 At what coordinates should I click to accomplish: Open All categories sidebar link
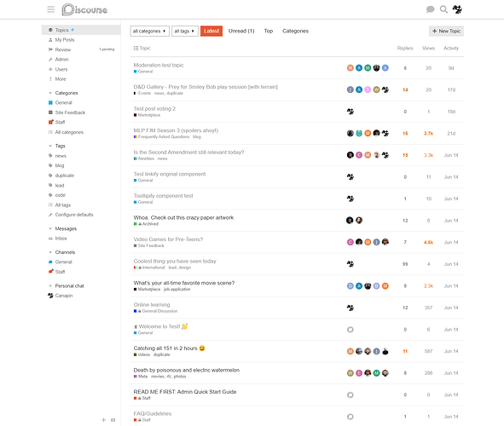tap(69, 132)
